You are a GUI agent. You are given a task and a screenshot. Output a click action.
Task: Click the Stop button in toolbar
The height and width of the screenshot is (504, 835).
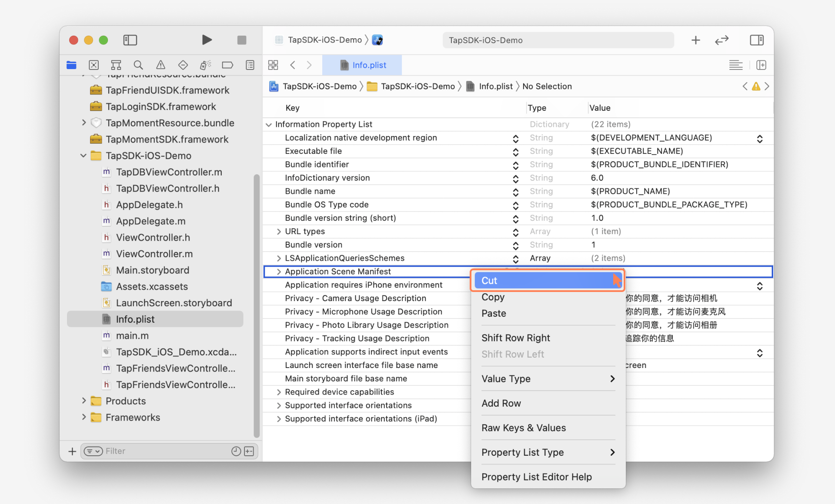click(242, 40)
